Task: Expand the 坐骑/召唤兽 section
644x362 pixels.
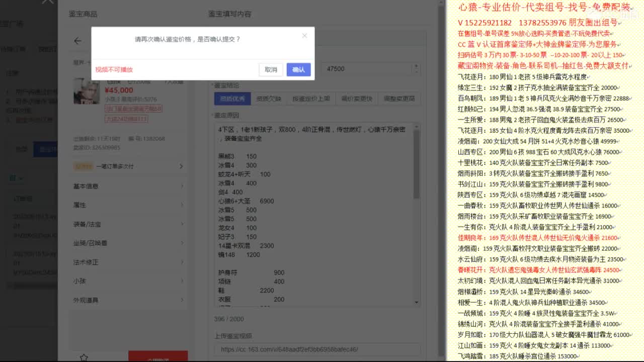Action: [128, 243]
